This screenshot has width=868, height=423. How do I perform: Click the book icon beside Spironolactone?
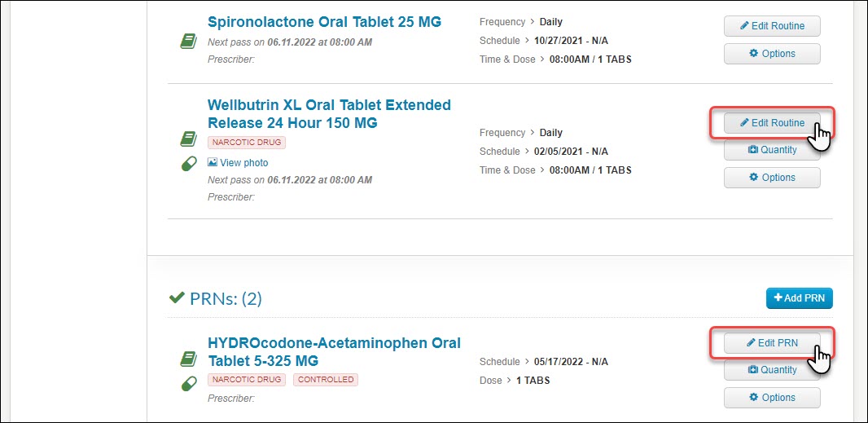pos(189,41)
